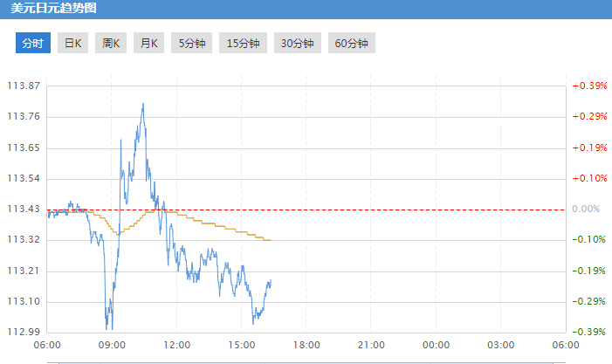
Task: Show the 月K monthly chart
Action: click(x=149, y=44)
